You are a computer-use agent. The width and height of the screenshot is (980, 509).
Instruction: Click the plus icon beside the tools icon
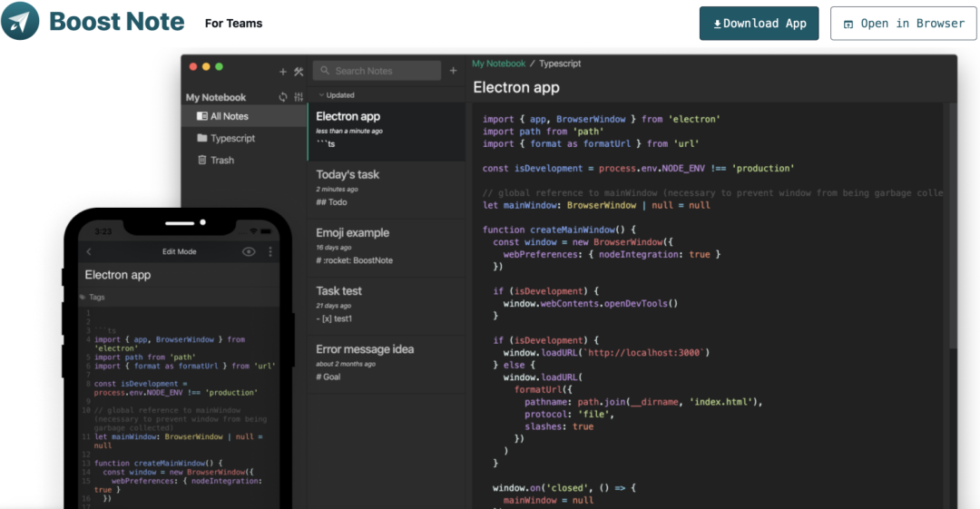pyautogui.click(x=282, y=72)
